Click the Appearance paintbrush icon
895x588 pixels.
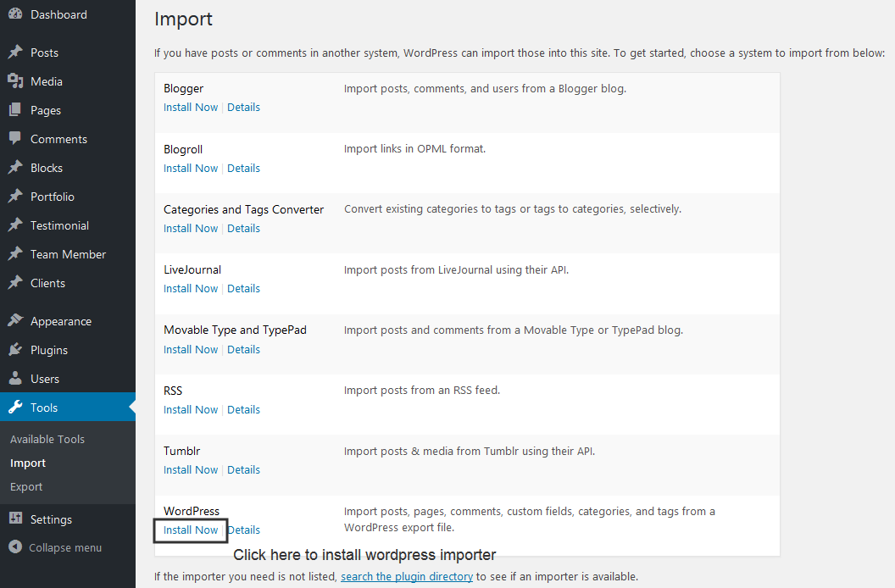15,321
